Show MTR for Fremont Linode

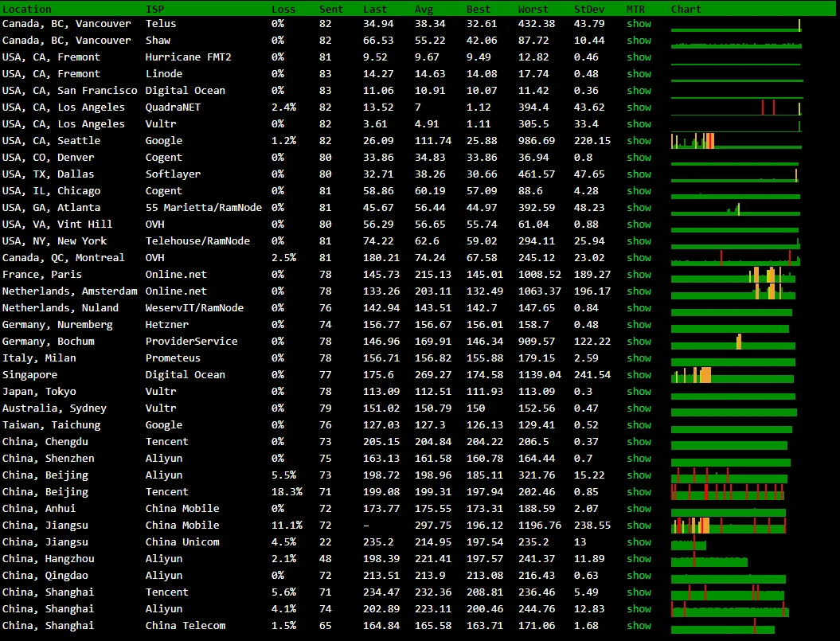tap(639, 73)
